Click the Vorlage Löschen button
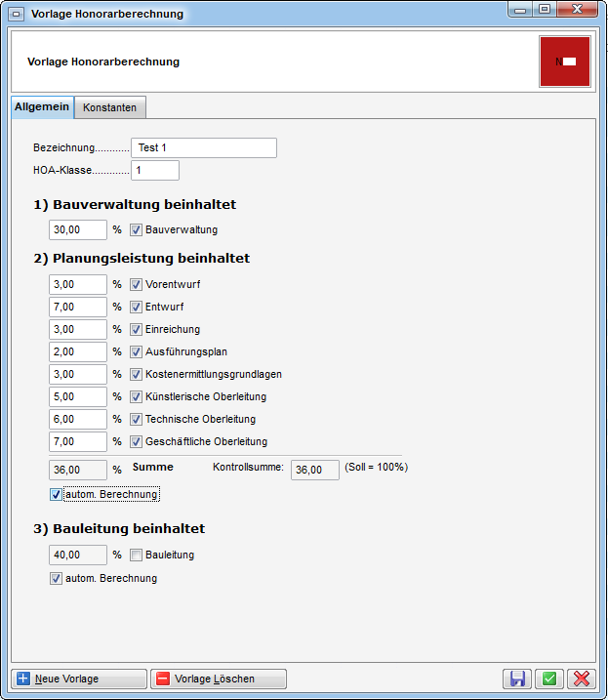 click(x=219, y=679)
